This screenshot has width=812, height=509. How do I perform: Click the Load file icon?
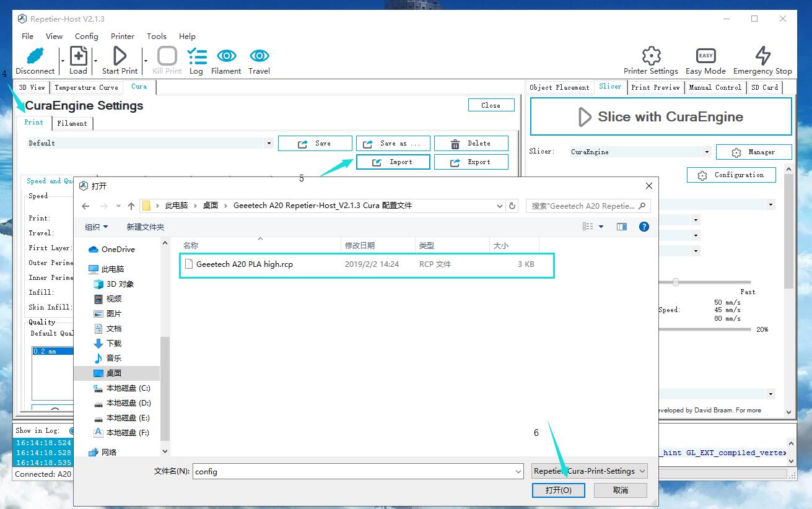coord(78,56)
